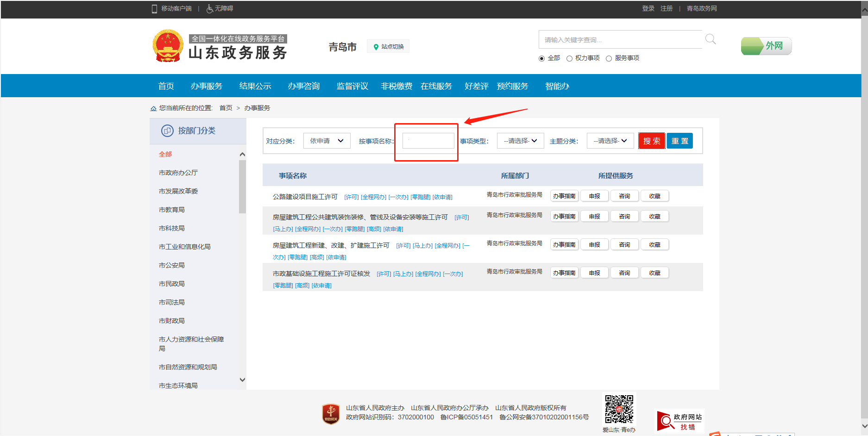The image size is (868, 436).
Task: Open the QR code image in footer
Action: tap(619, 409)
